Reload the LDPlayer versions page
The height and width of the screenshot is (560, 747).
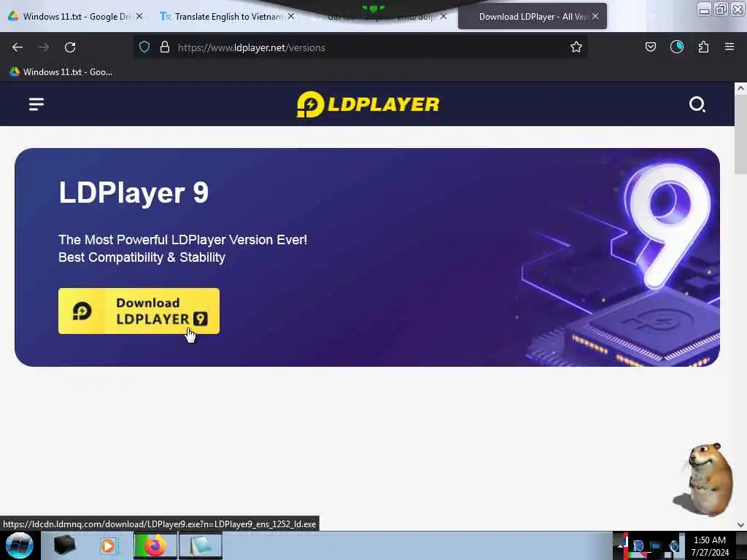pos(70,47)
